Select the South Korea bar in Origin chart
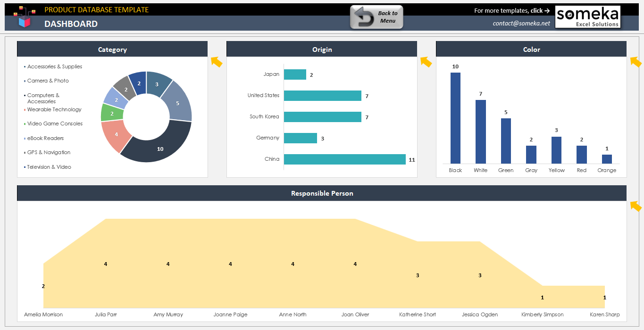Image resolution: width=644 pixels, height=330 pixels. pos(323,117)
